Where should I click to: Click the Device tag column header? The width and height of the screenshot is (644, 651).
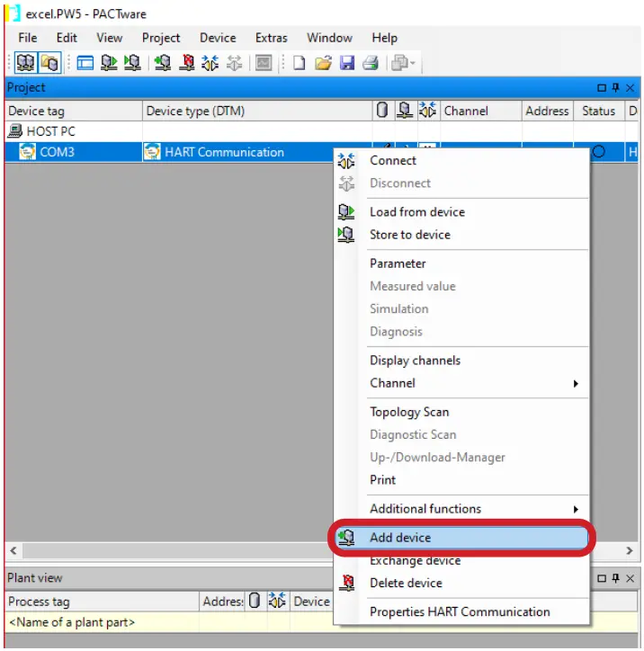[74, 111]
